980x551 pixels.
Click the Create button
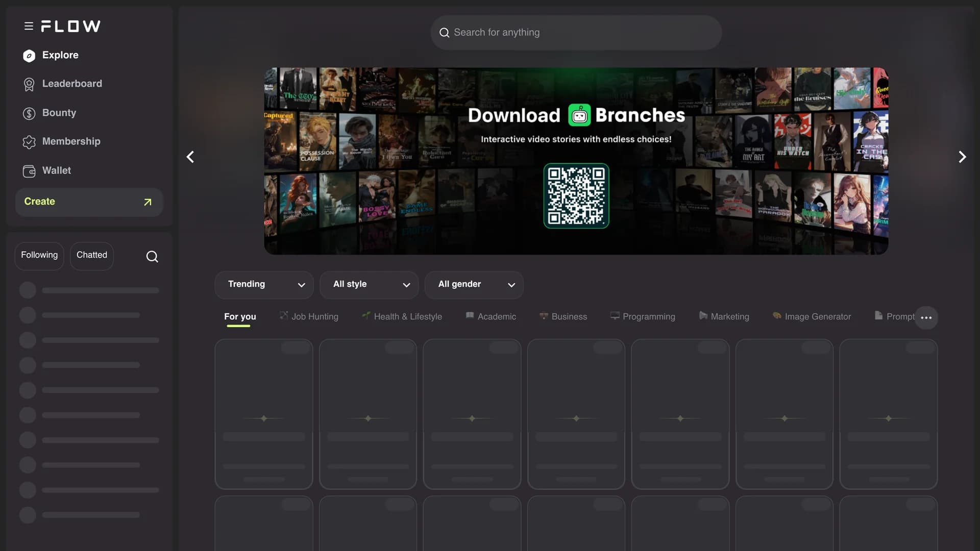(89, 202)
